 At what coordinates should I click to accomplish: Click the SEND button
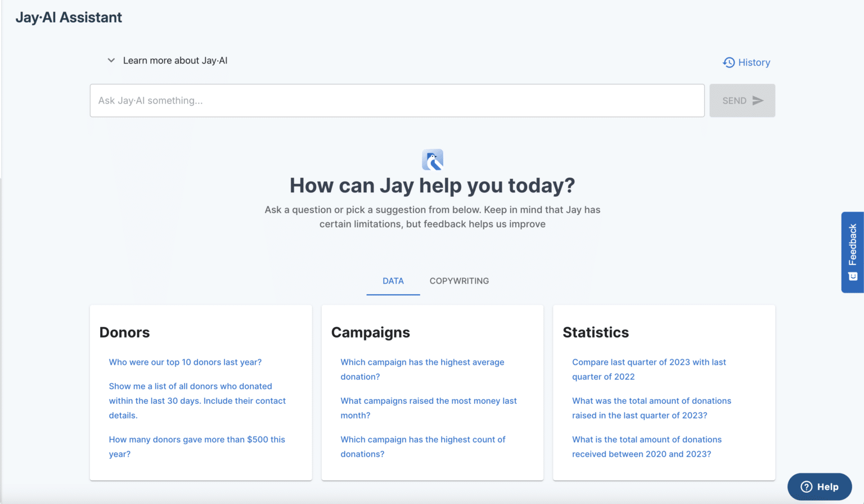742,101
